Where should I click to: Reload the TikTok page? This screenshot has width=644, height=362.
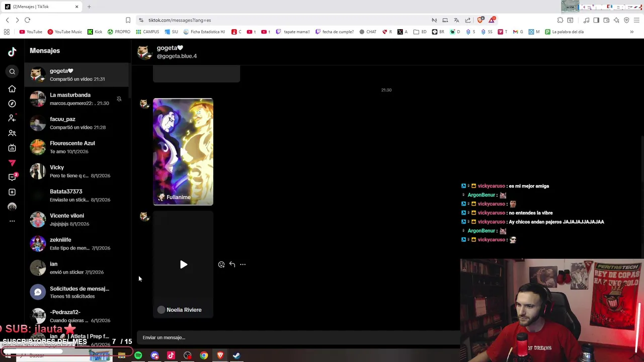(28, 20)
